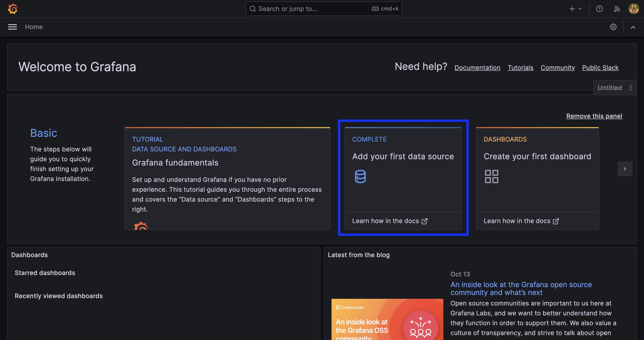
Task: Click the Starred dashboards heading
Action: click(45, 273)
